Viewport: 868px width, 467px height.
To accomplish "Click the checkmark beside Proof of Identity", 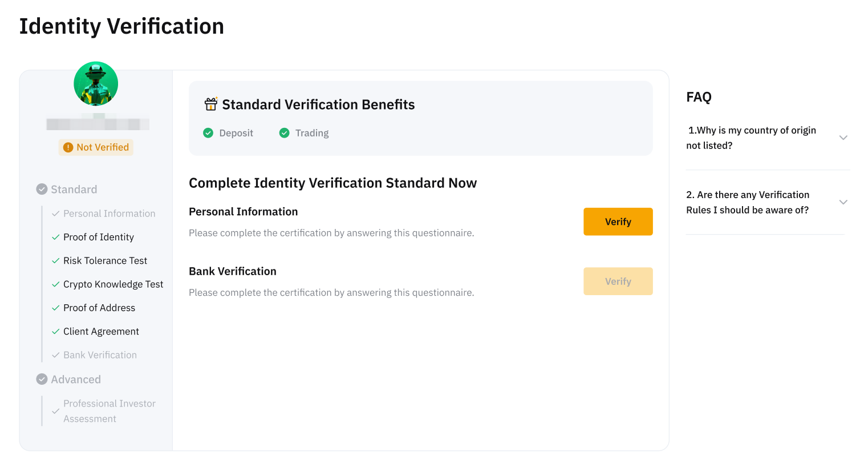I will tap(55, 237).
